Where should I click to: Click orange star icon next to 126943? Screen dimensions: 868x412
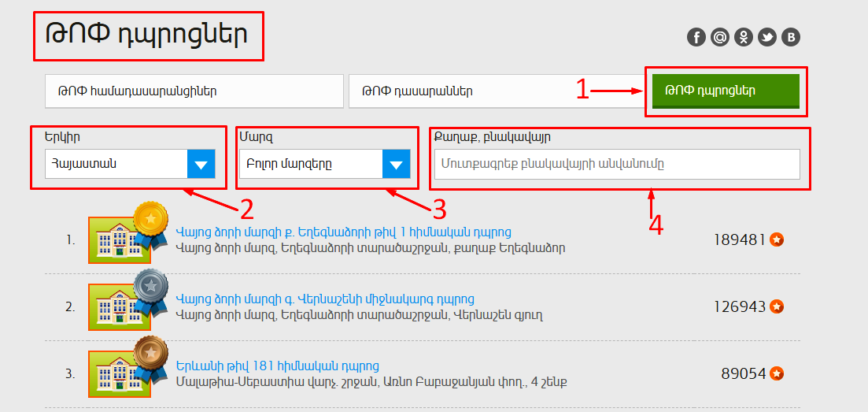(777, 306)
